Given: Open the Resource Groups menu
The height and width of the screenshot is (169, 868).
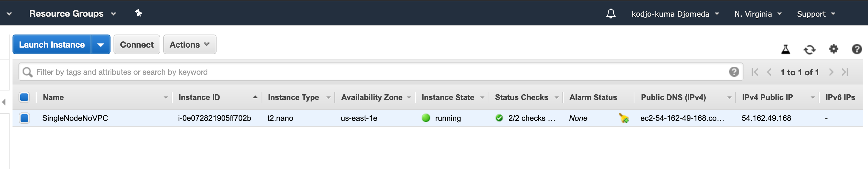Looking at the screenshot, I should [72, 14].
